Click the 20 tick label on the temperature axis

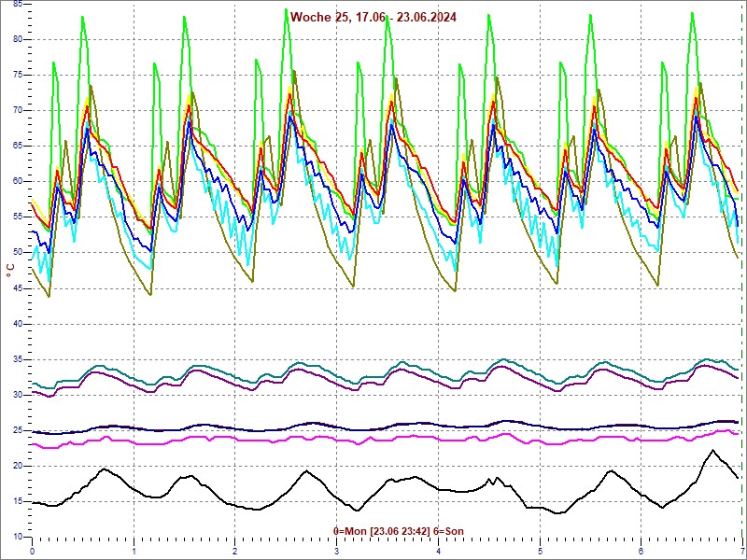[18, 466]
